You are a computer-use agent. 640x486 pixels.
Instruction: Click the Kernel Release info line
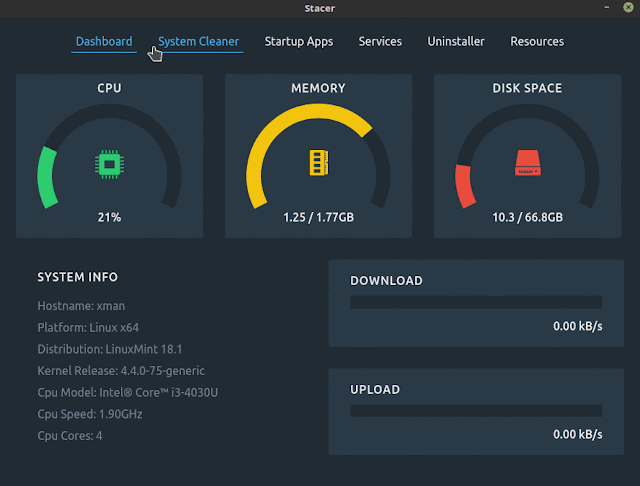pos(121,371)
